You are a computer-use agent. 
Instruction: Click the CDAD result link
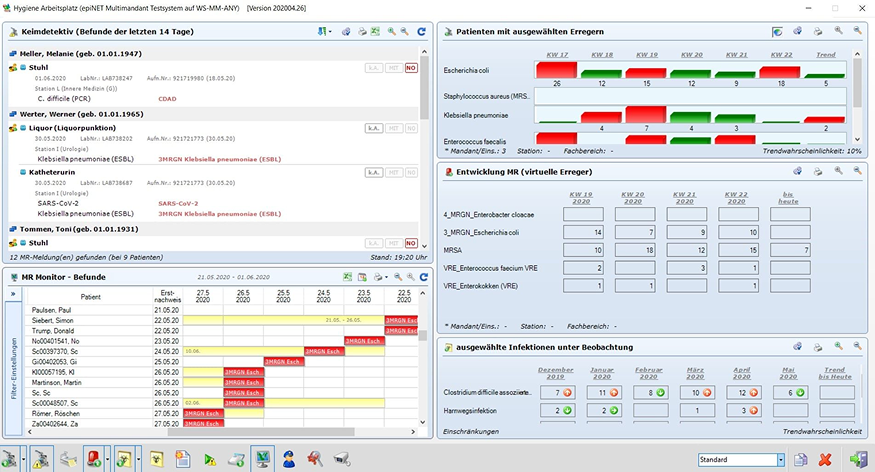click(167, 98)
